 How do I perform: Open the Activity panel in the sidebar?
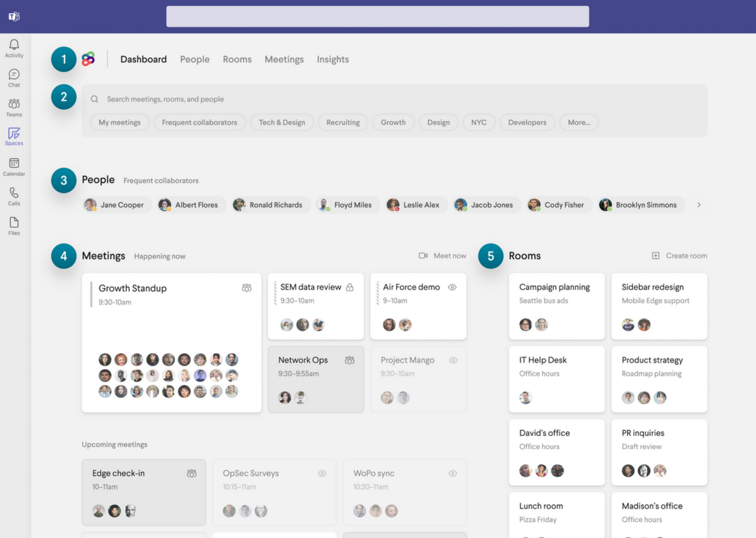[x=14, y=47]
